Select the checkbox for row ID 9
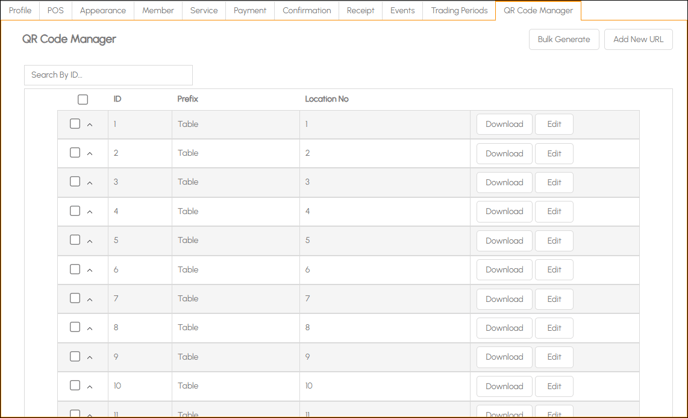Screen dimensions: 688x418 click(x=75, y=357)
